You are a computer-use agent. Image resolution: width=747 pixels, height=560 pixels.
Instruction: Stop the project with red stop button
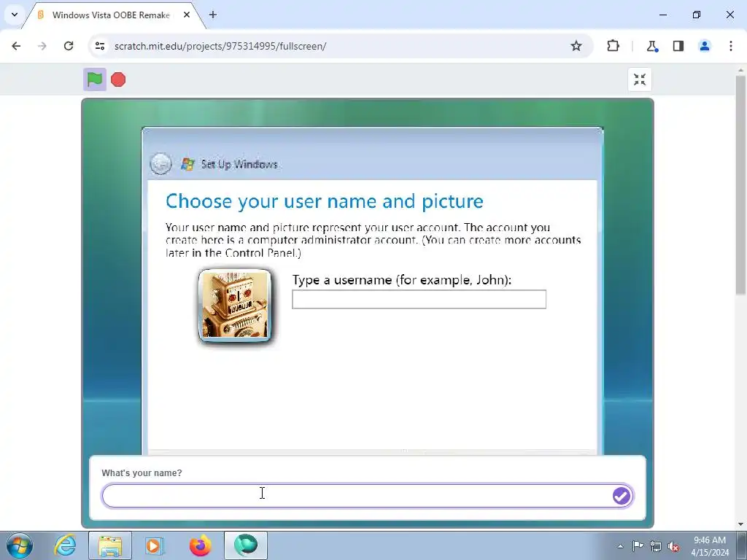(x=118, y=79)
